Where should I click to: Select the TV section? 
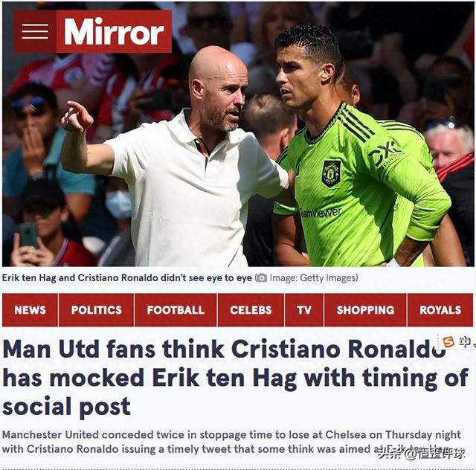[x=304, y=310]
